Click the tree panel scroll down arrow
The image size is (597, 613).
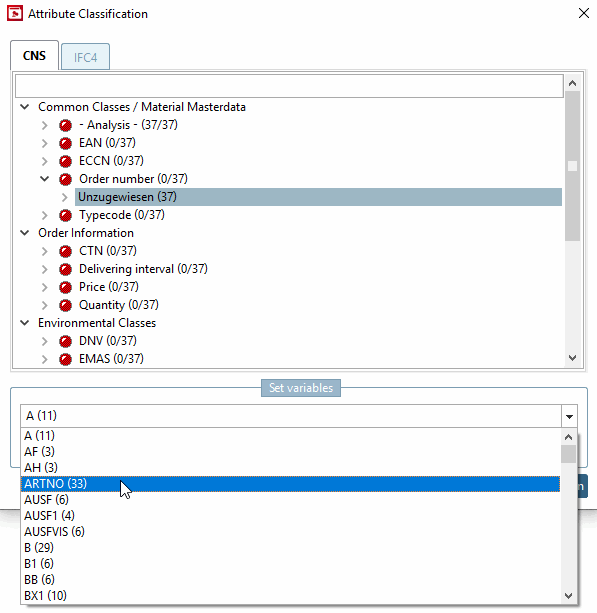point(572,358)
